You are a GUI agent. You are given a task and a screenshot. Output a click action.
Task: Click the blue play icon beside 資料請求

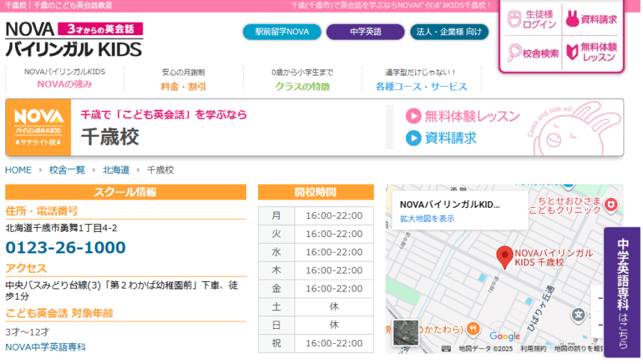point(413,138)
